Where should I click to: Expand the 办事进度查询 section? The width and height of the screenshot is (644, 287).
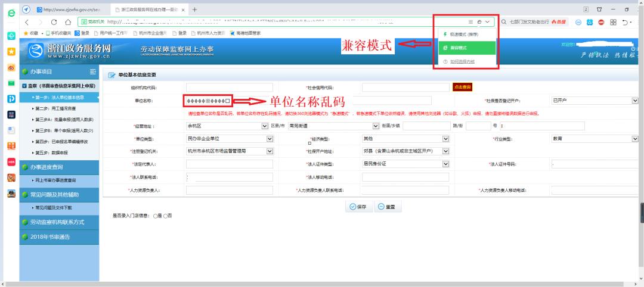point(59,167)
